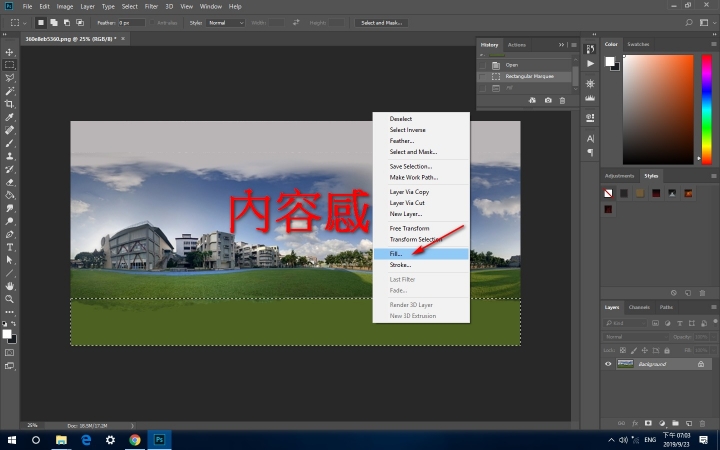Select the Crop tool in the toolbar
Screen dimensions: 720x450
pos(10,104)
